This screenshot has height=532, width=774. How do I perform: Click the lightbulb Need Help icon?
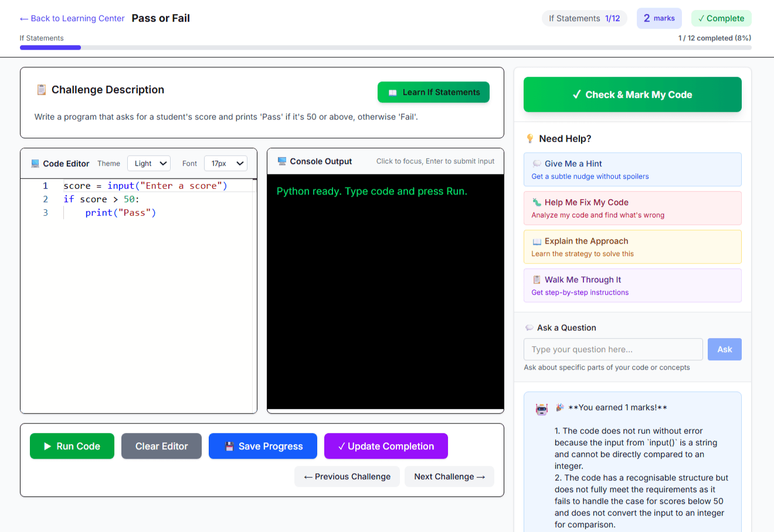point(531,138)
